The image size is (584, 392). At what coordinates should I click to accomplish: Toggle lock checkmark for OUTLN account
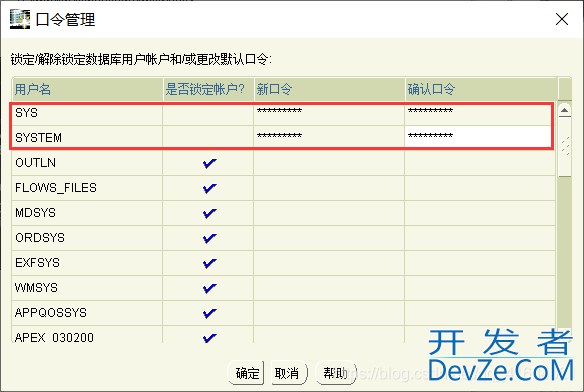click(209, 163)
